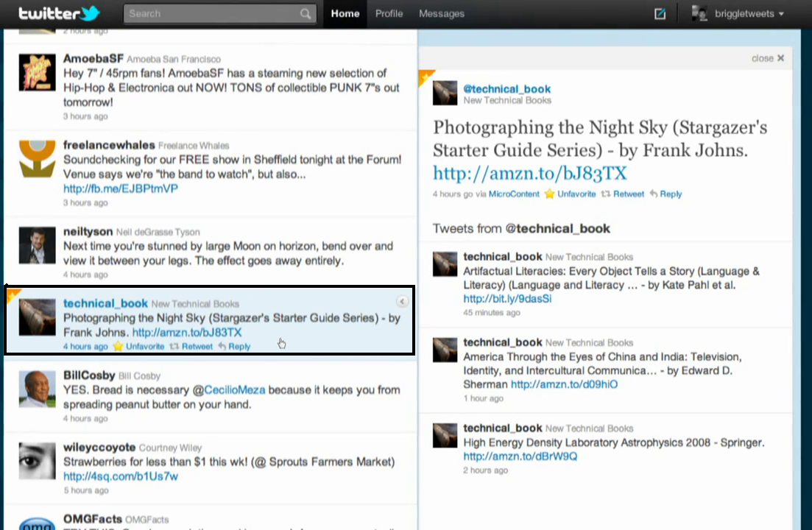Unfavorite the tweet in the timeline
This screenshot has width=812, height=530.
(138, 347)
